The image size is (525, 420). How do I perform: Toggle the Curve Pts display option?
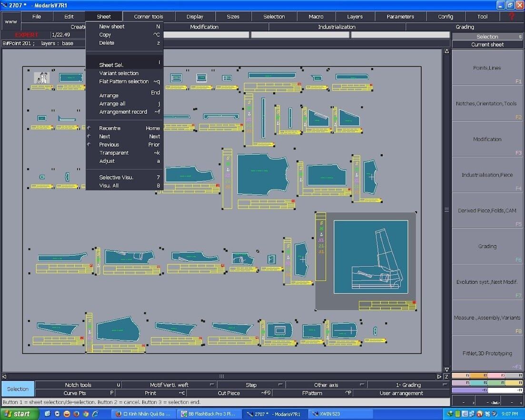pyautogui.click(x=75, y=393)
